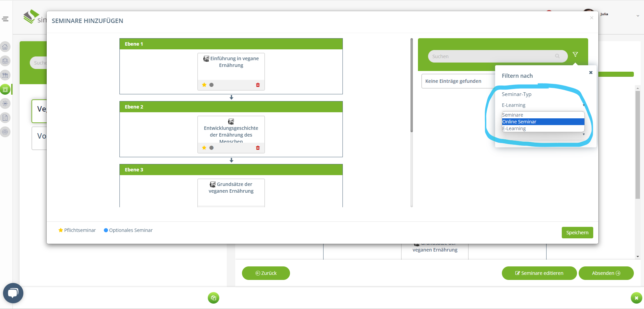Open the chat support bubble

click(x=13, y=293)
